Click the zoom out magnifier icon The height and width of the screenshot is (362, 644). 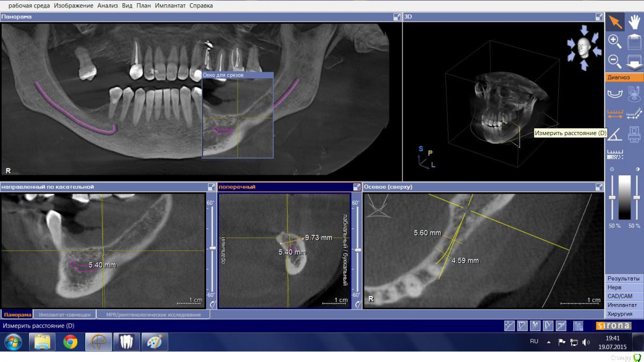click(x=615, y=60)
